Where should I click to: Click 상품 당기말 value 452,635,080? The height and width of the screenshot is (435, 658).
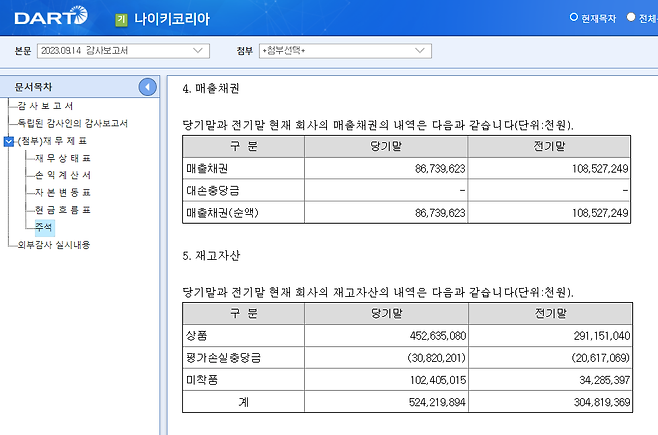438,336
